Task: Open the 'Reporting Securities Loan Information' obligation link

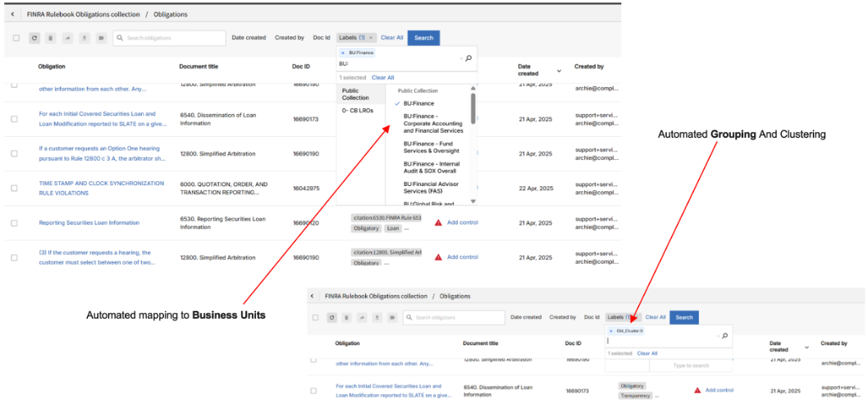Action: 89,223
